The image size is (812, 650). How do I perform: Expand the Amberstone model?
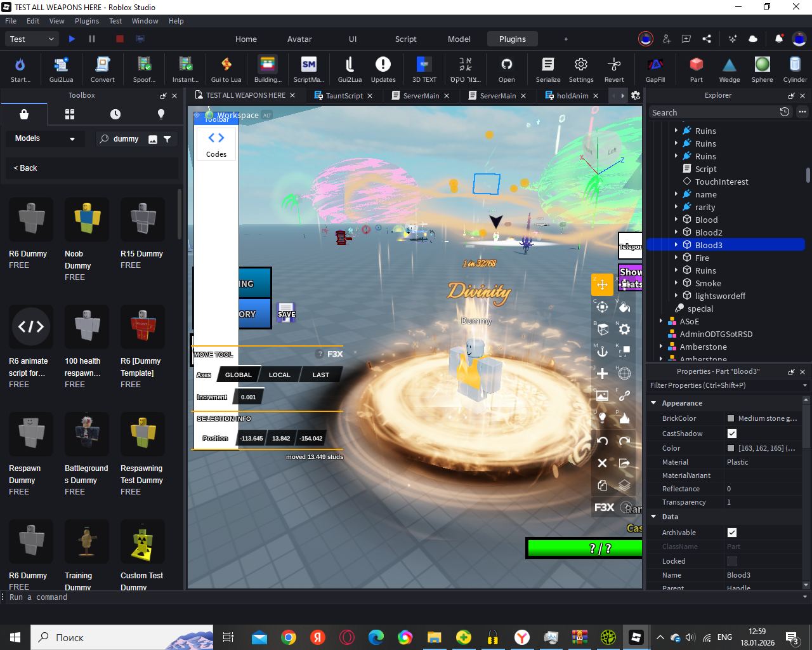coord(661,347)
